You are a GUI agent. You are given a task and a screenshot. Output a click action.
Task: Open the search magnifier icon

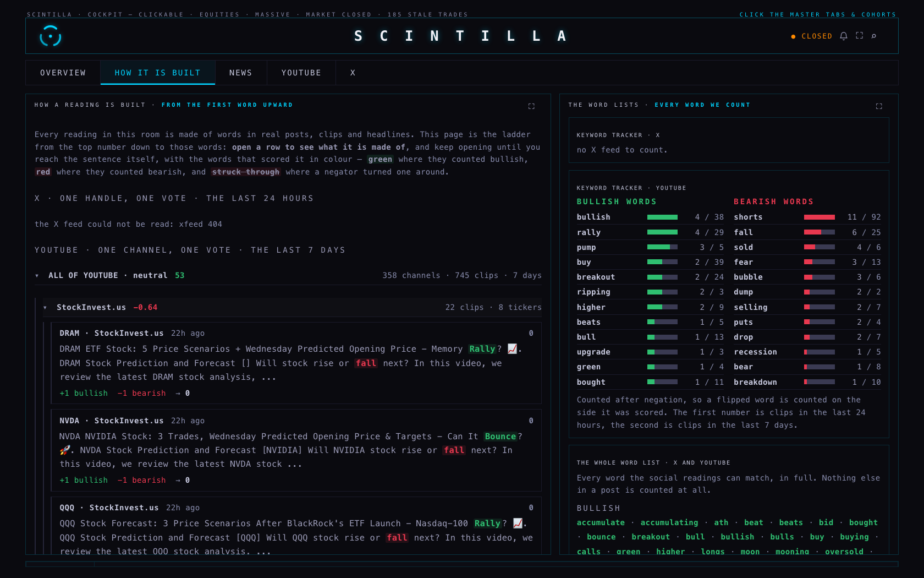point(874,36)
